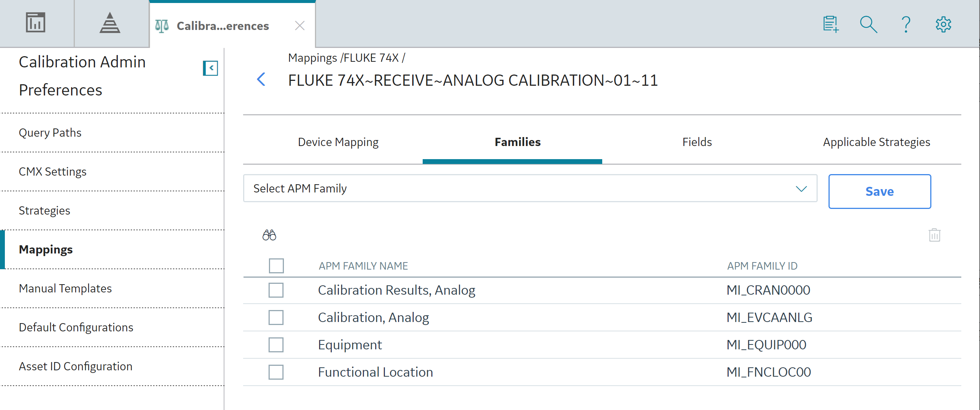Open the help question mark icon

point(906,24)
